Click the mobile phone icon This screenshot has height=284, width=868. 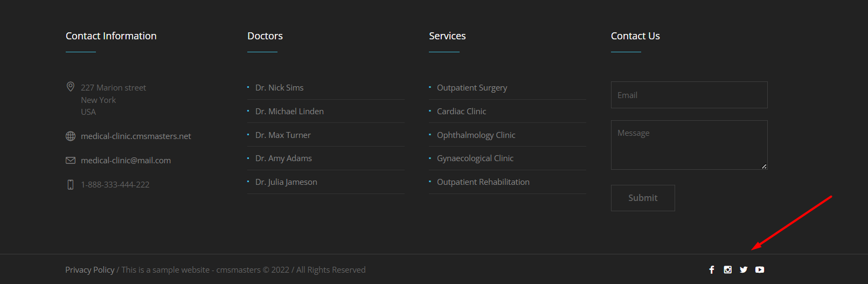tap(71, 185)
